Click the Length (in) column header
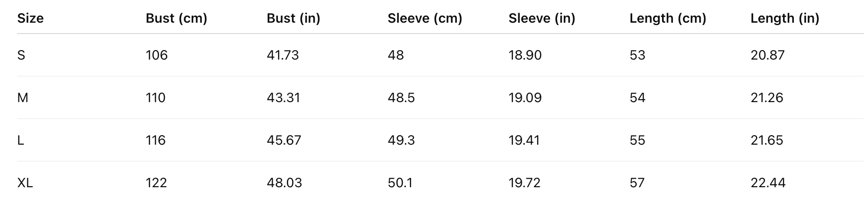The width and height of the screenshot is (868, 217). 785,18
